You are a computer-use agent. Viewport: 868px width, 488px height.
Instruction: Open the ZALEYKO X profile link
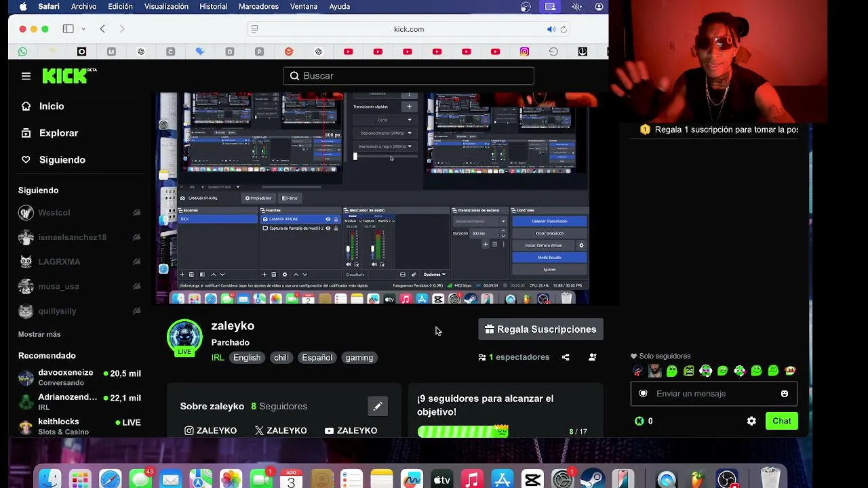tap(280, 430)
